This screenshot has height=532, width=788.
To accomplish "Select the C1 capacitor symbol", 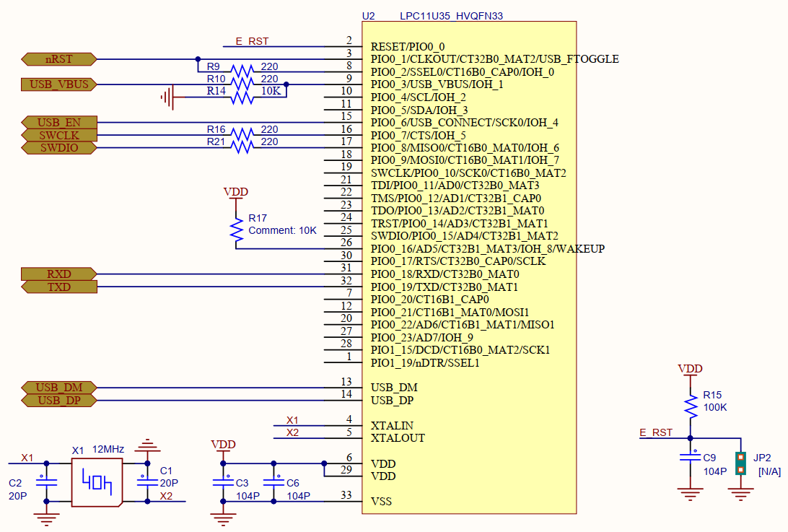I will tap(147, 483).
